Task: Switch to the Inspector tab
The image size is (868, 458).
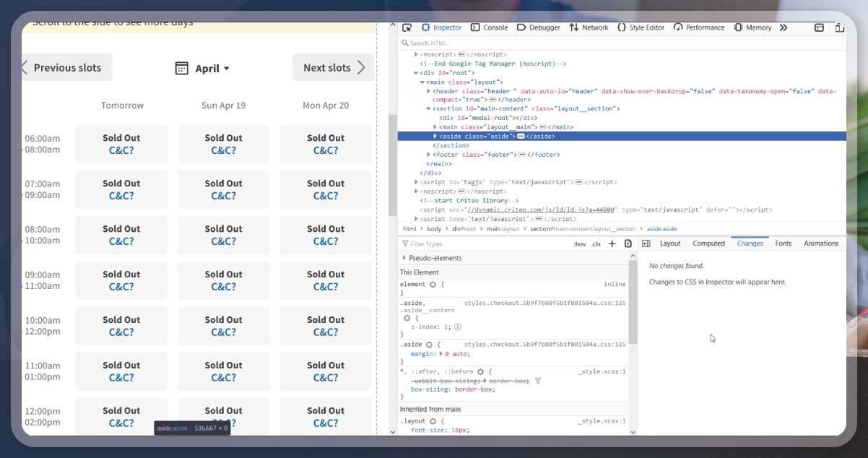Action: pos(442,27)
